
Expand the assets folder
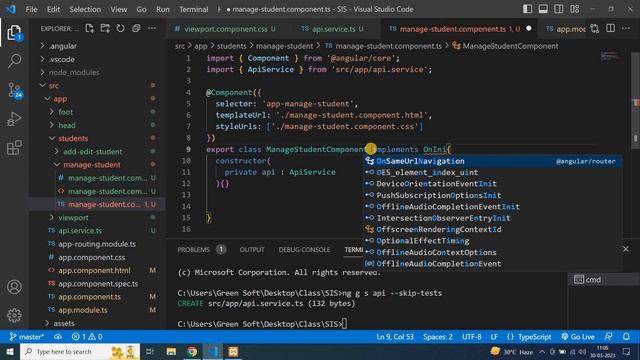tap(64, 323)
